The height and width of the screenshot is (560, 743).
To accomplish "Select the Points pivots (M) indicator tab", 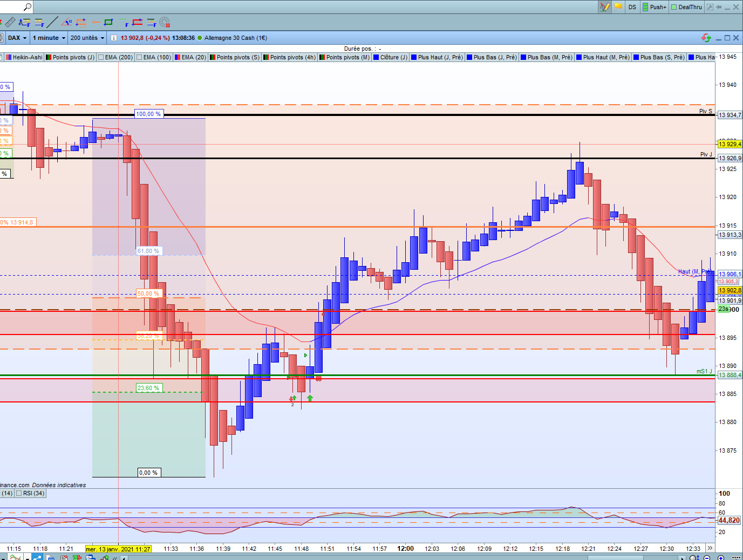I will tap(345, 57).
